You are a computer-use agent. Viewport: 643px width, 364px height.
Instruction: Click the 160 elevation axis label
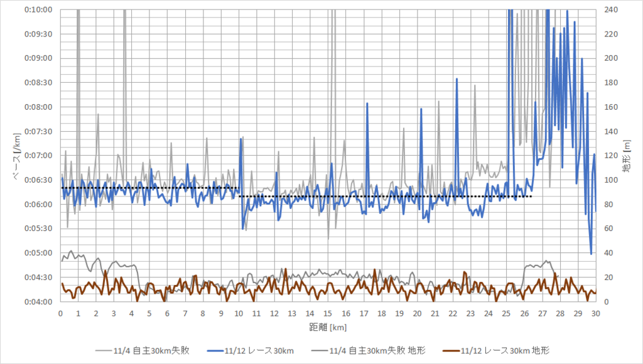point(611,107)
